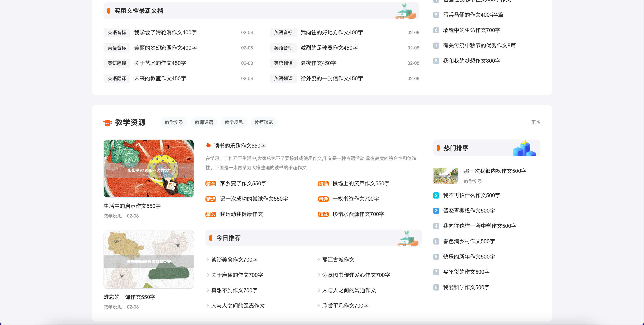
Task: Click small thumbnail beside 那一次我很内疚作文500字
Action: pos(445,176)
